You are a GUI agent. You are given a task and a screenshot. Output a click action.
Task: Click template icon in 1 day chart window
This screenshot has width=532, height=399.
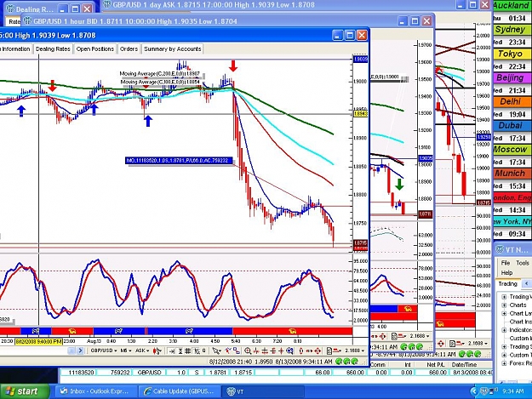[452, 344]
